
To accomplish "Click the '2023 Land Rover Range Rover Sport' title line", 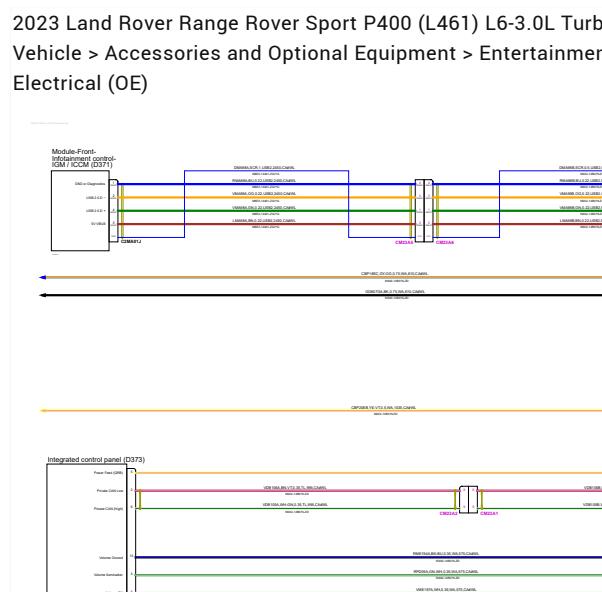I will click(307, 23).
